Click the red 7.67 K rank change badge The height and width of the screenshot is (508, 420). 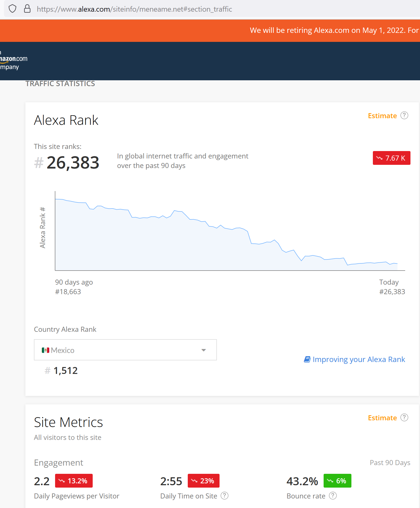[x=391, y=158]
